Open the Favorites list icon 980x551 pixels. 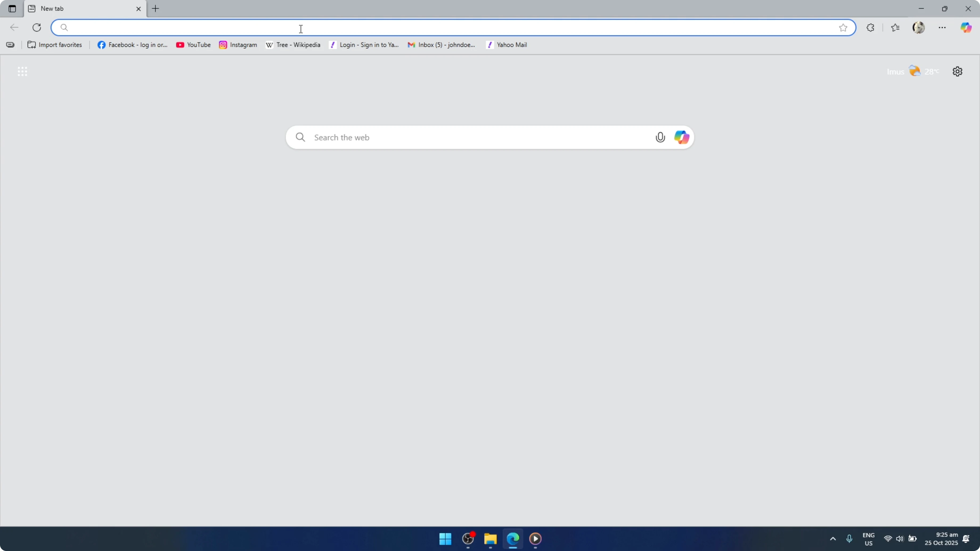tap(896, 27)
